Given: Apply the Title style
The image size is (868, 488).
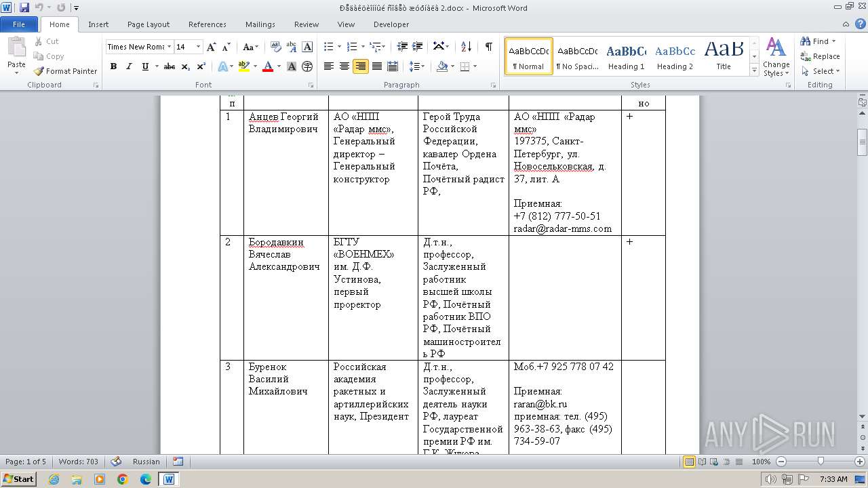Looking at the screenshot, I should 724,56.
